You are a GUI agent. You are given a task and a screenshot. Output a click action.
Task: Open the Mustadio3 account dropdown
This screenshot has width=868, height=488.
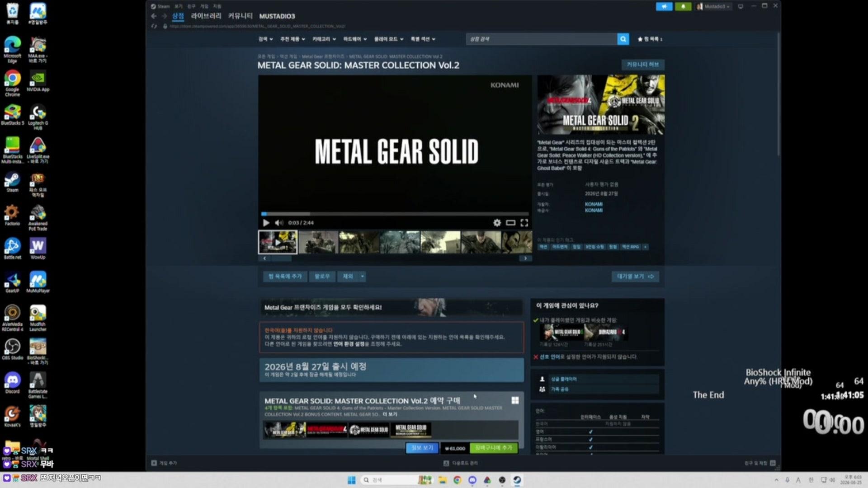(713, 6)
